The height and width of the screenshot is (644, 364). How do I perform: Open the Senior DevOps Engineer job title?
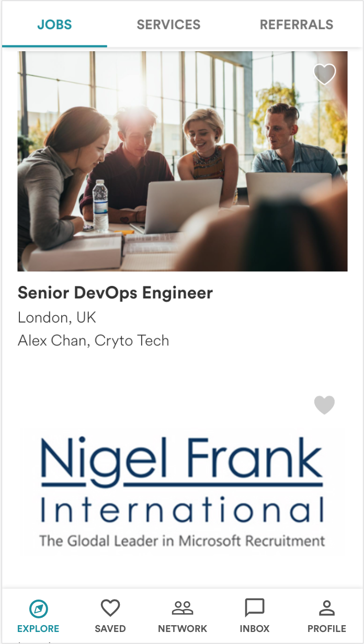115,293
